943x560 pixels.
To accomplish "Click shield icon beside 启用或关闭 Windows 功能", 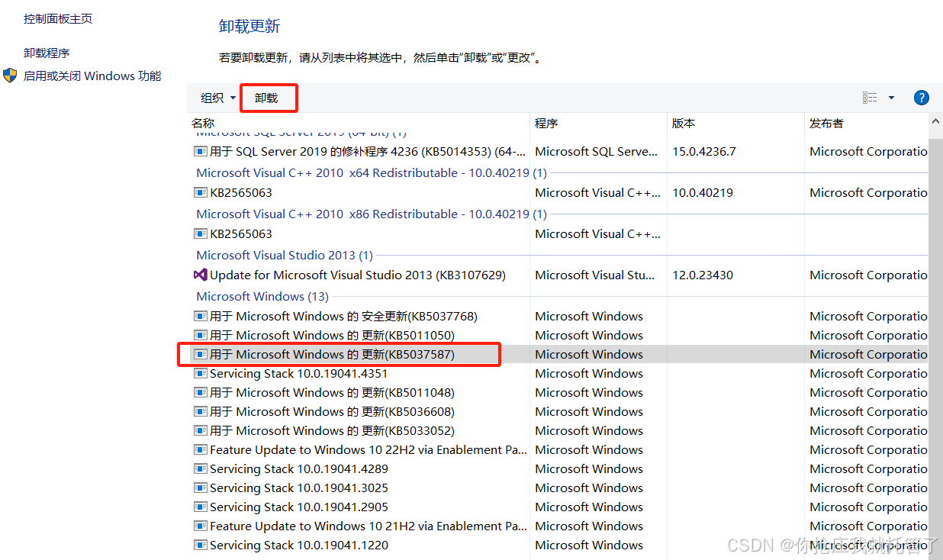I will (10, 76).
